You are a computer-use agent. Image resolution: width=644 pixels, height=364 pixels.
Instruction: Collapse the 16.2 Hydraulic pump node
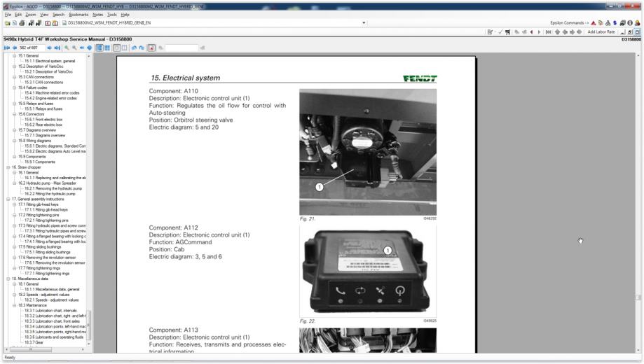coord(15,183)
